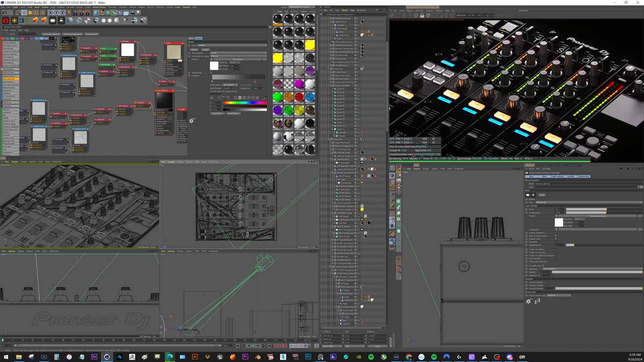Open gradient knot Interpolation Smooth dropdown
This screenshot has width=644, height=362.
[x=230, y=85]
